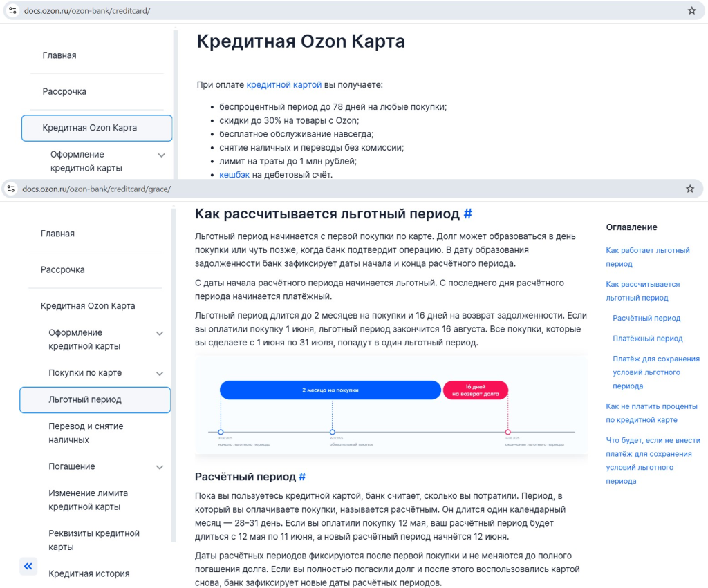This screenshot has height=588, width=708.
Task: Click the anchor icon next to "Как рассчитывается льготный период"
Action: [x=468, y=214]
